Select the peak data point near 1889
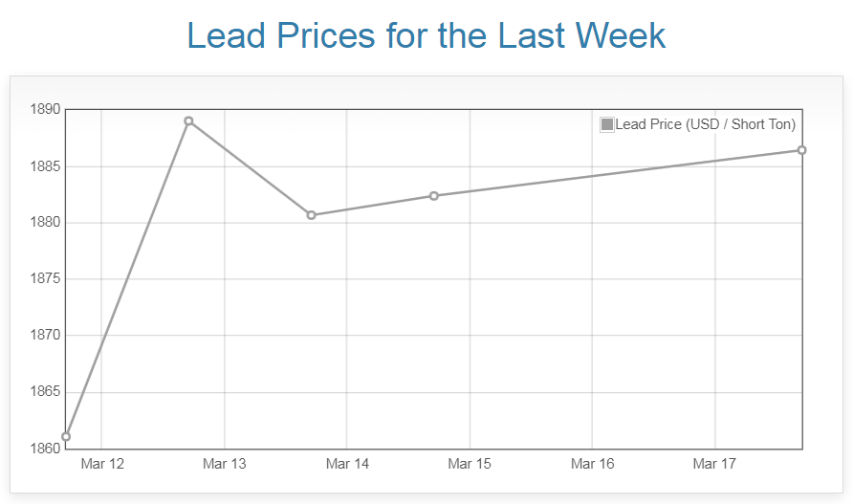Screen dimensions: 853x504 [188, 121]
